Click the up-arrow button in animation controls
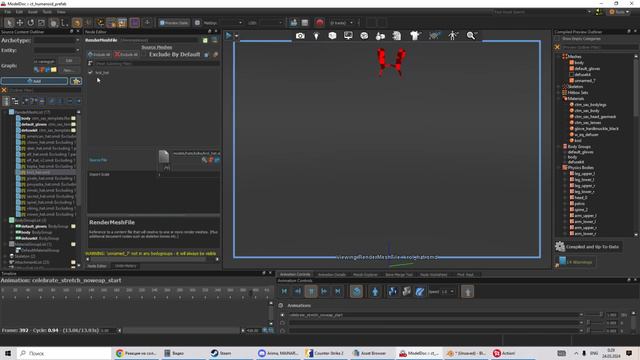640x360 pixels. 468,291
